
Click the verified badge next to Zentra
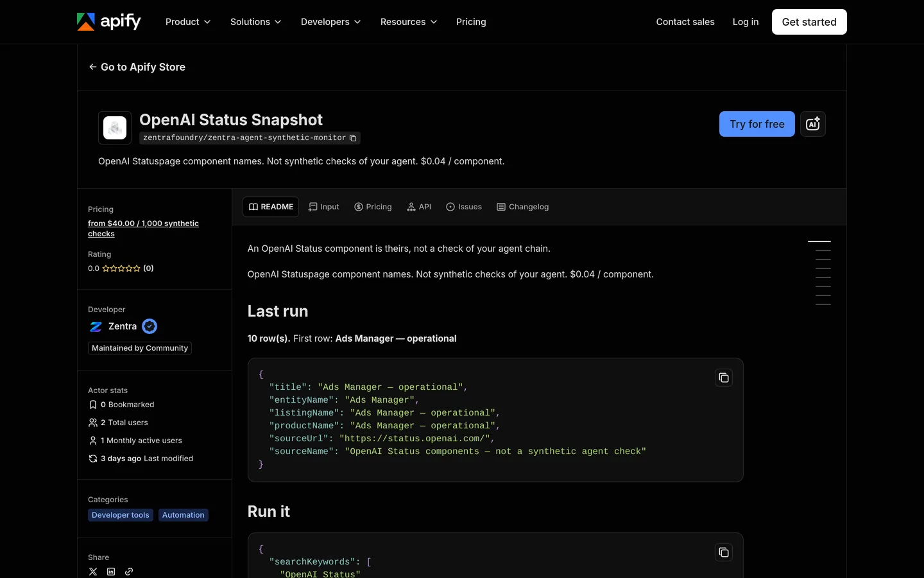[x=150, y=326]
